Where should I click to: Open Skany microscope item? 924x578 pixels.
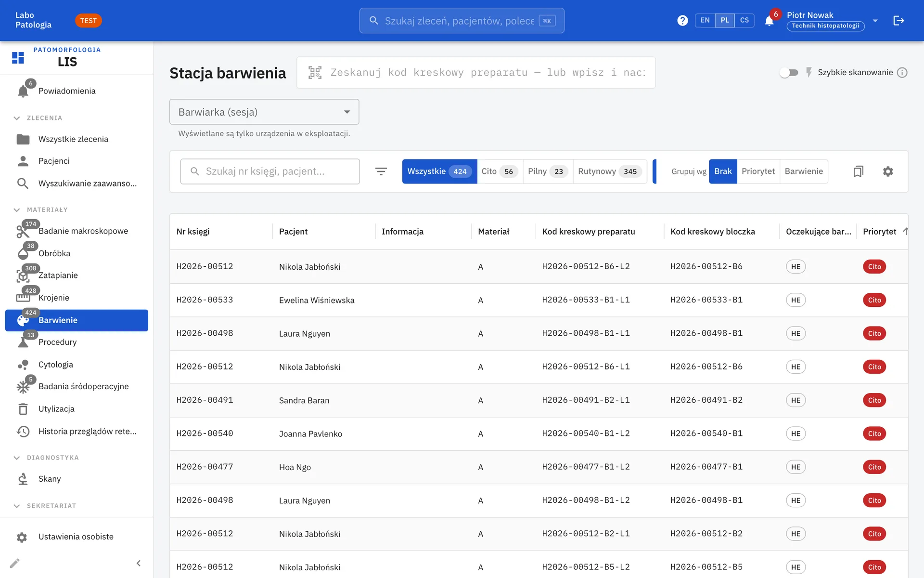point(77,479)
